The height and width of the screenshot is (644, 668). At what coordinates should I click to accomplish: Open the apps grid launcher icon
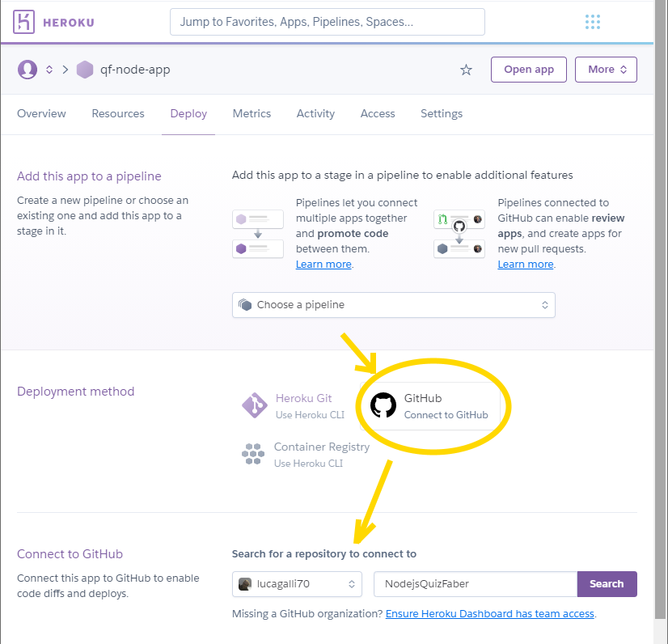[x=592, y=22]
